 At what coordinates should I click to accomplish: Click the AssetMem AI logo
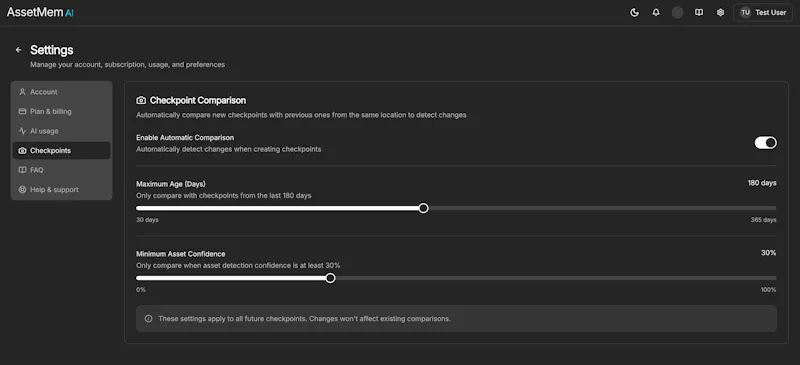pos(40,13)
